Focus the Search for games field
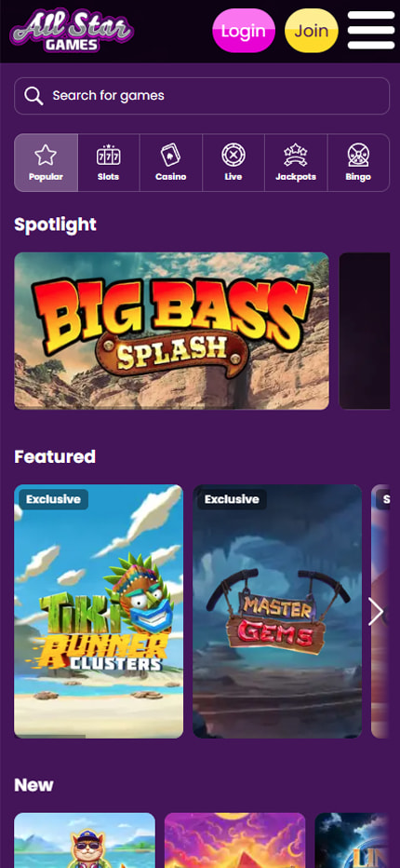Viewport: 400px width, 868px height. 202,96
